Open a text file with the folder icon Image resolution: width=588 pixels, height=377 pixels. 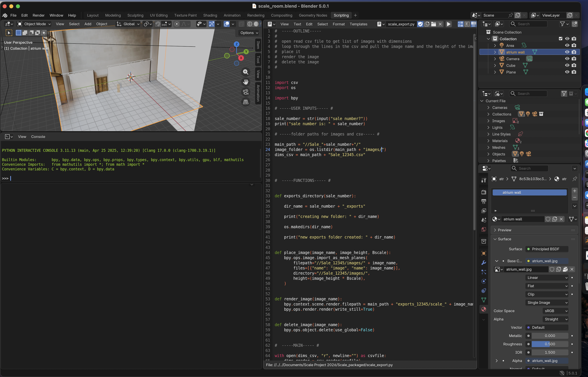(x=433, y=24)
